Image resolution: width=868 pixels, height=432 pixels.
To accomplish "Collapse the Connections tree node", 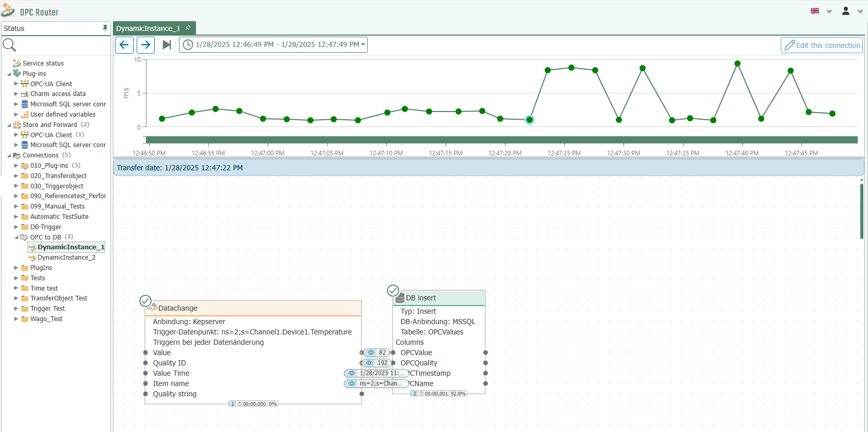I will click(9, 155).
